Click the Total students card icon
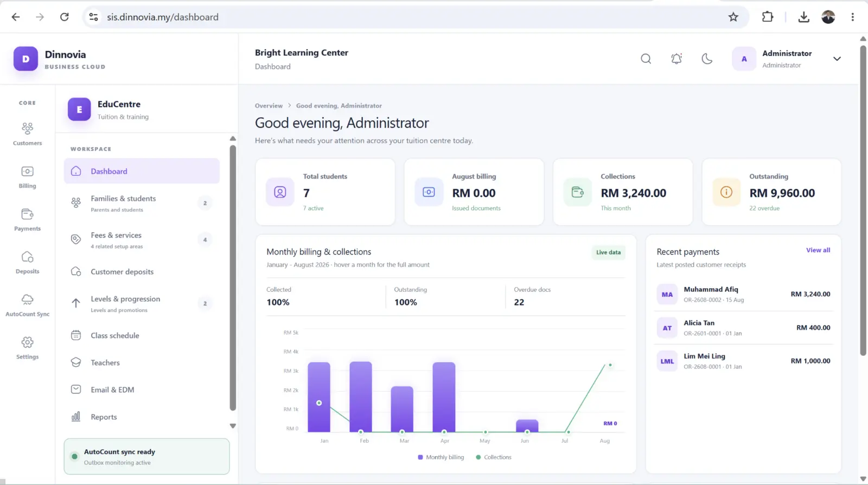This screenshot has height=485, width=868. [280, 192]
